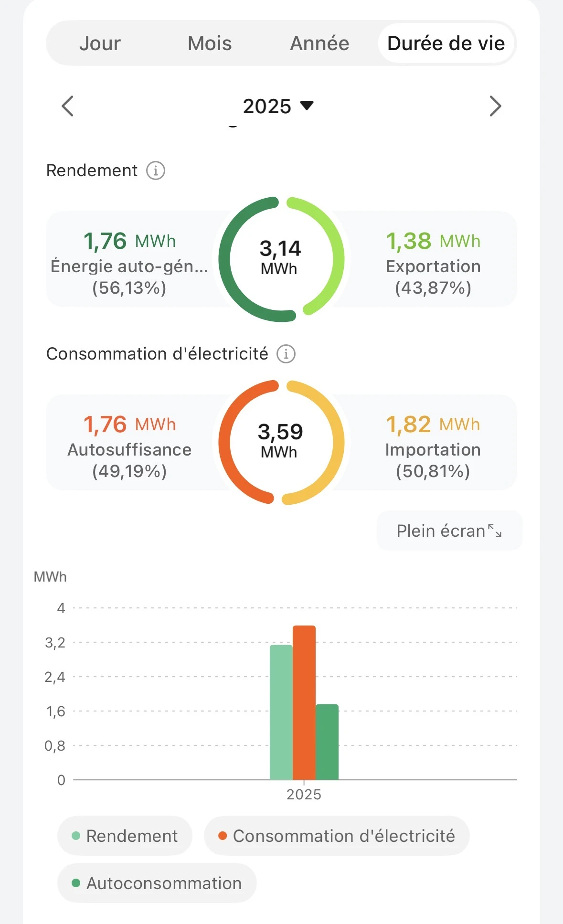Click the 3,59 MWh consumption ring
This screenshot has width=563, height=924.
[281, 442]
